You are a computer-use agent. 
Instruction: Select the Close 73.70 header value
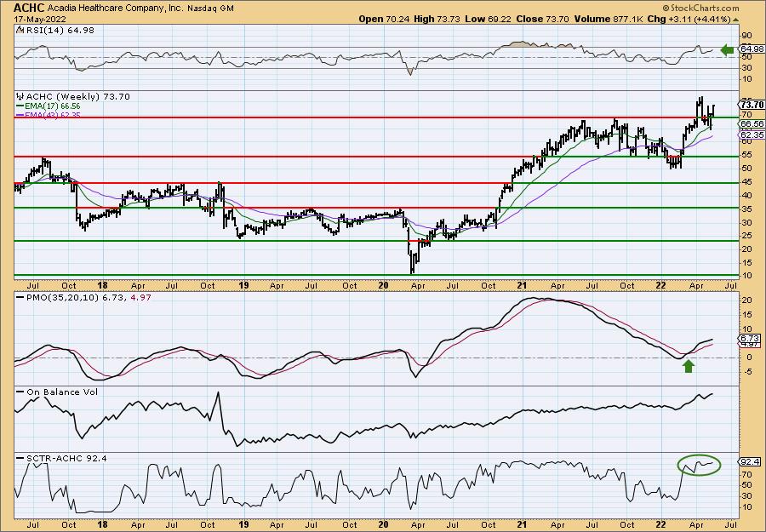click(543, 19)
